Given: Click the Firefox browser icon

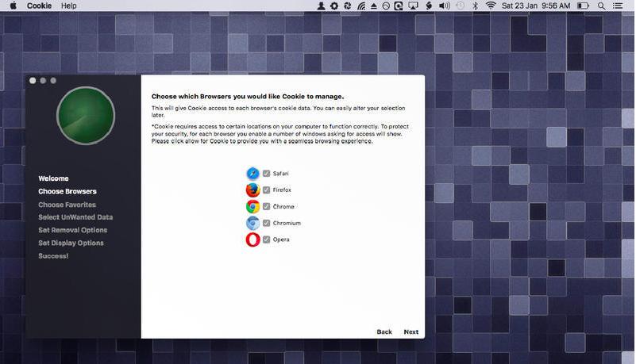Looking at the screenshot, I should click(252, 190).
